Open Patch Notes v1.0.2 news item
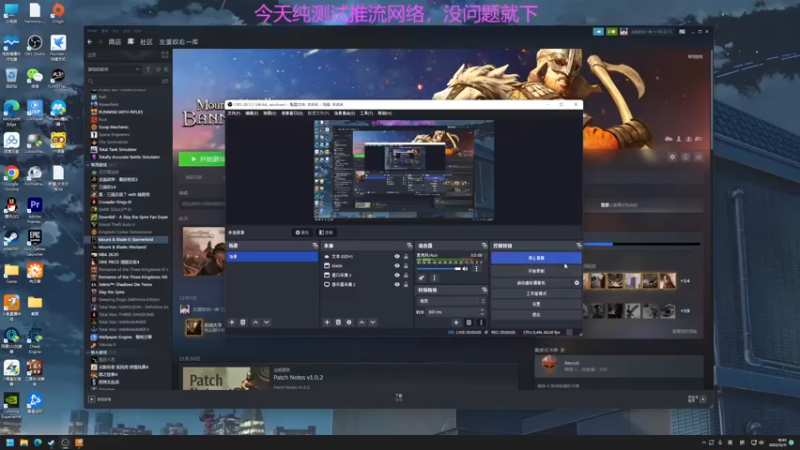The width and height of the screenshot is (800, 450). (298, 378)
